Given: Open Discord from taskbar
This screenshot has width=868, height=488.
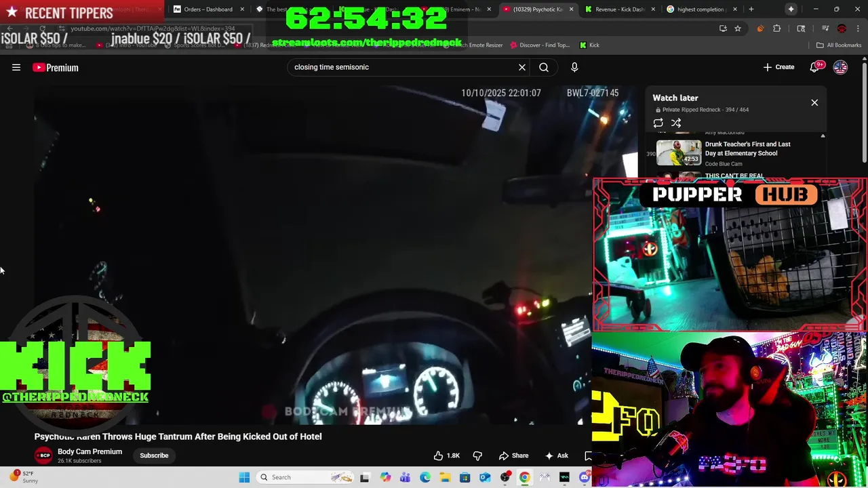Looking at the screenshot, I should 585,477.
